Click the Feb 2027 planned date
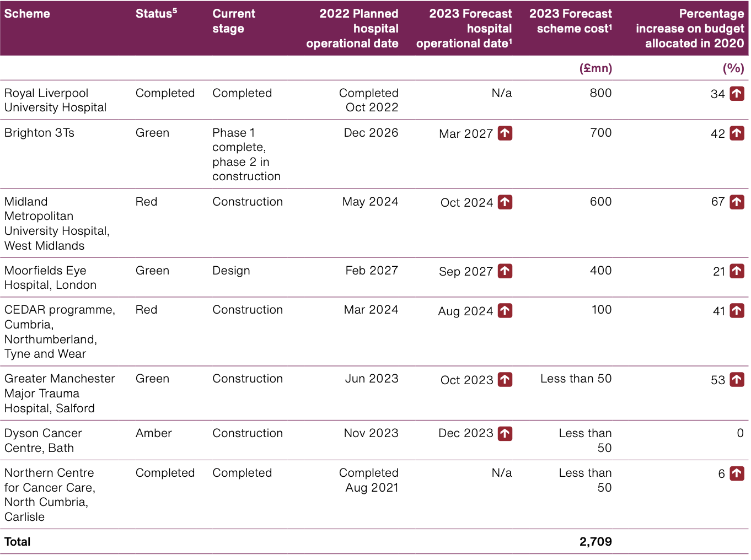The width and height of the screenshot is (751, 560). tap(372, 271)
